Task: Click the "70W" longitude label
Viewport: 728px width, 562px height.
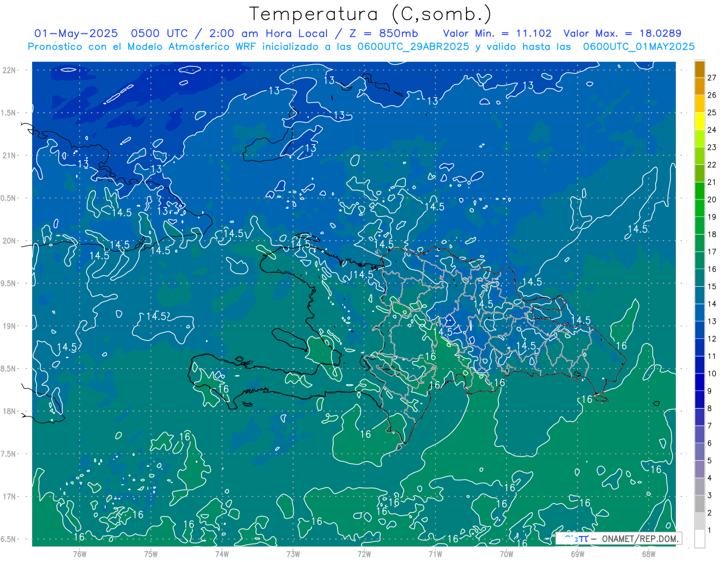Action: (x=507, y=554)
